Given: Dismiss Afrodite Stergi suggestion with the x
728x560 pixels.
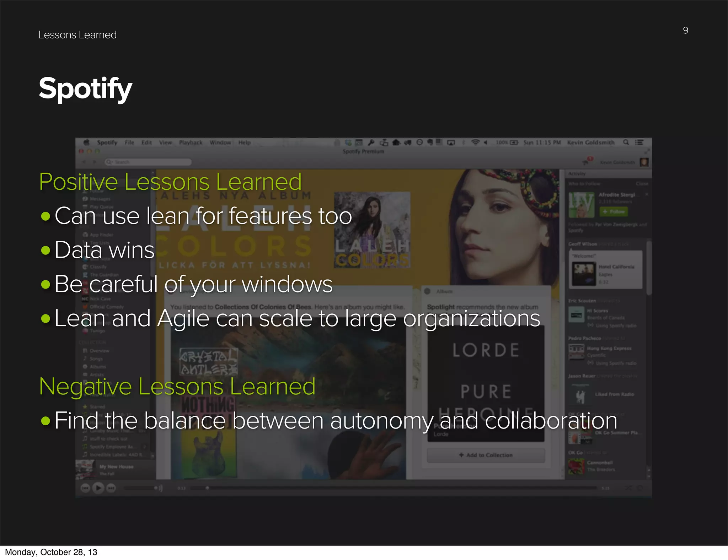Looking at the screenshot, I should (x=647, y=194).
